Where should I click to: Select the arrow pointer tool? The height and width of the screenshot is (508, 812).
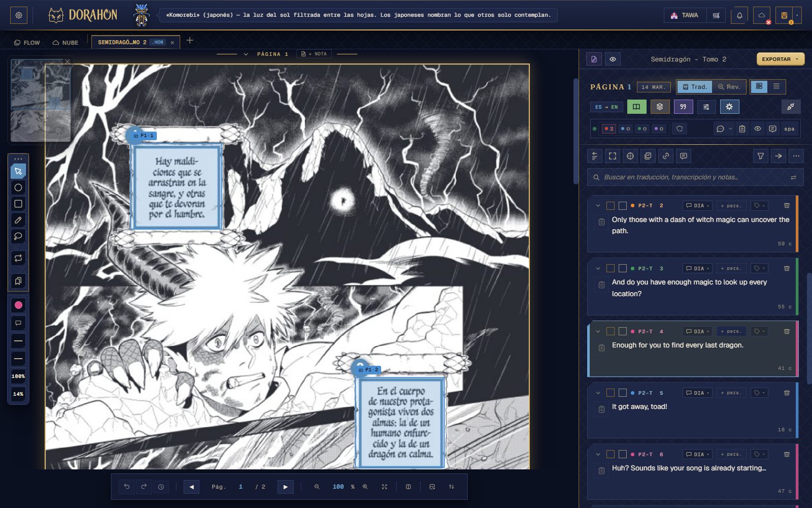coord(18,171)
